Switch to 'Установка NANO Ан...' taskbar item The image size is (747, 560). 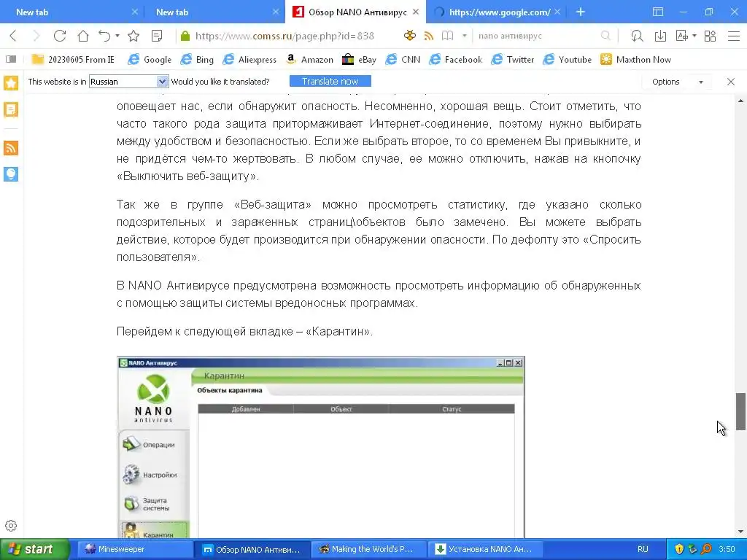(484, 549)
